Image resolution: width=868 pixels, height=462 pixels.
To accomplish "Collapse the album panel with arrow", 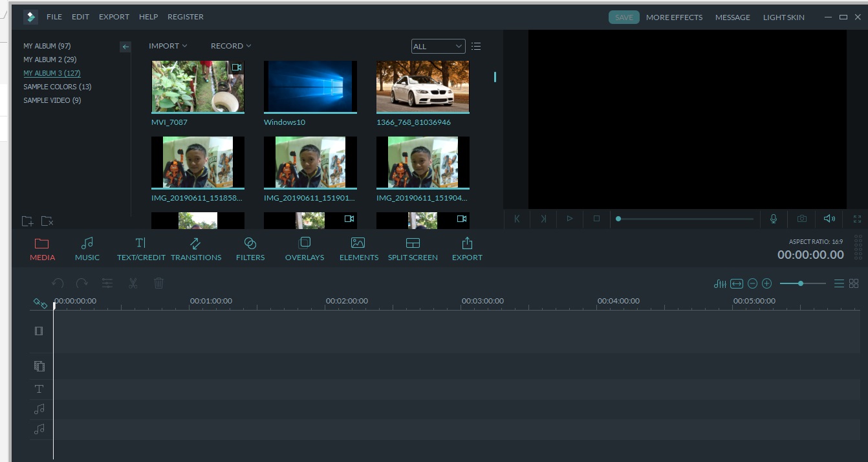I will [125, 47].
